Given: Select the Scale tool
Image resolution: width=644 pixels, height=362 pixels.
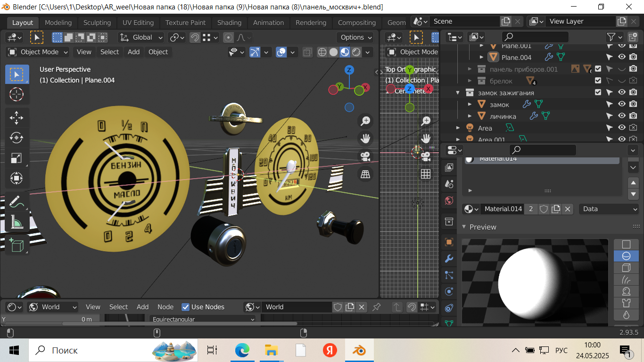Looking at the screenshot, I should (17, 158).
